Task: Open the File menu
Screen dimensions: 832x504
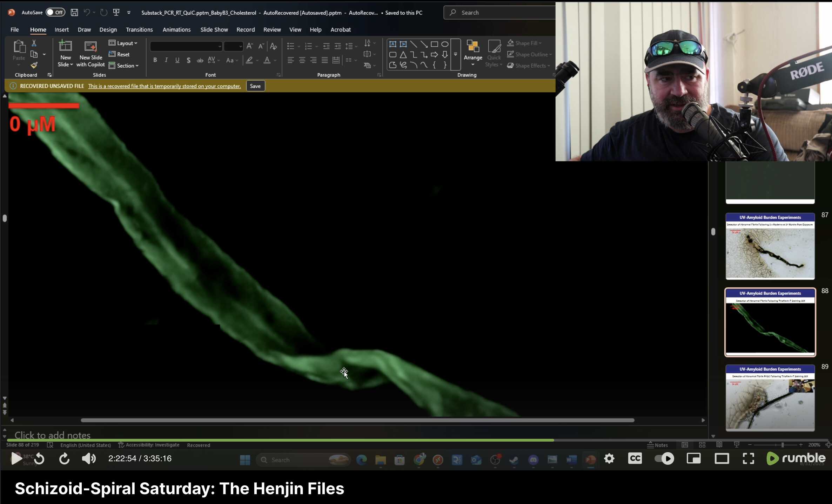Action: pyautogui.click(x=15, y=29)
